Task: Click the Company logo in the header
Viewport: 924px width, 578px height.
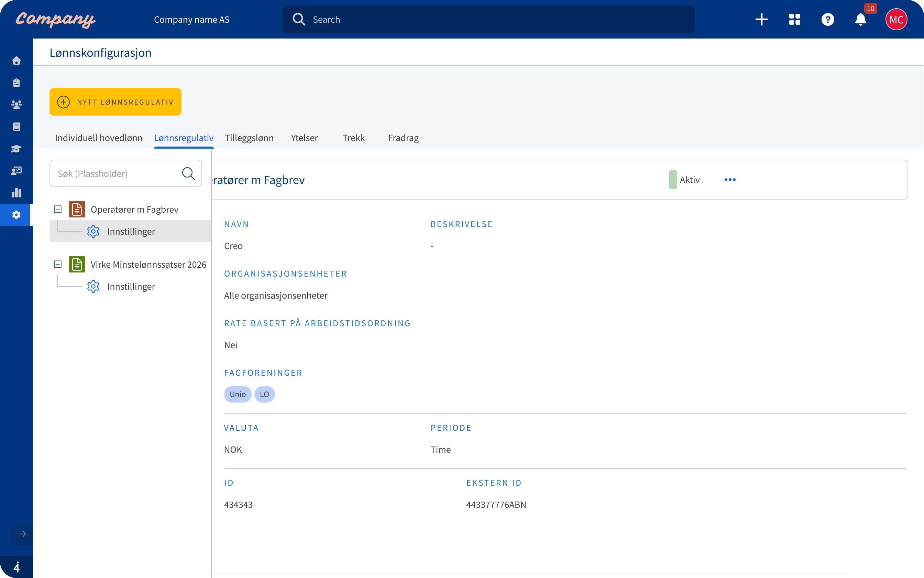Action: 55,20
